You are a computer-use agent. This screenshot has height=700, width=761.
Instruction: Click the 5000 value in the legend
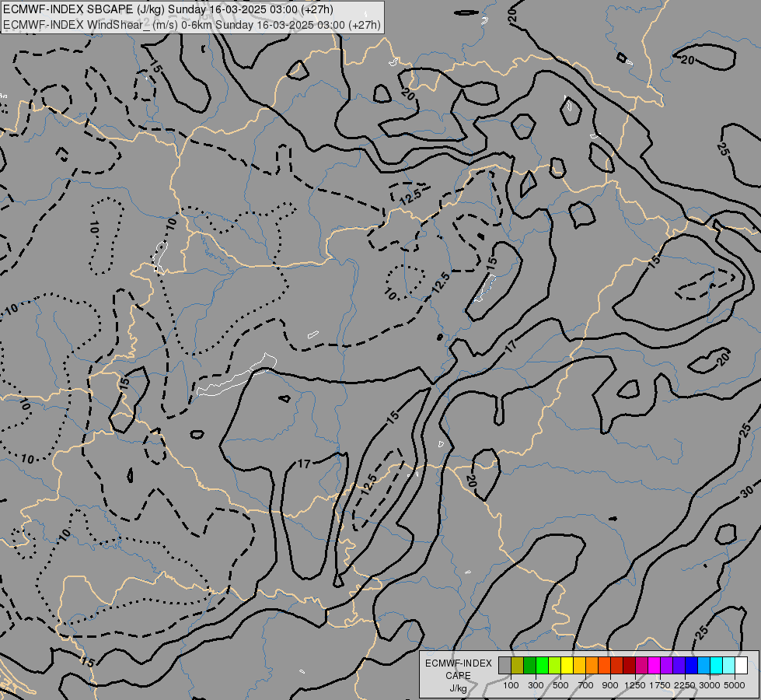[x=735, y=685]
